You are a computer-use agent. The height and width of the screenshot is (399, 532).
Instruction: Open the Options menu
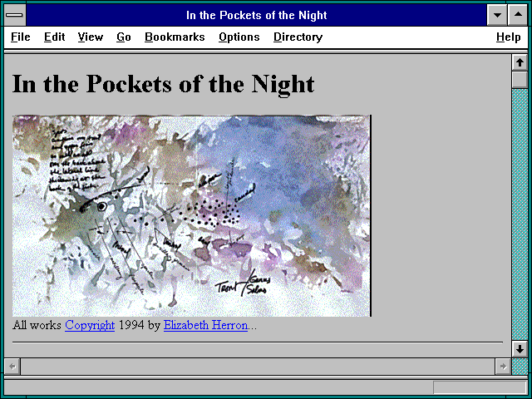239,37
